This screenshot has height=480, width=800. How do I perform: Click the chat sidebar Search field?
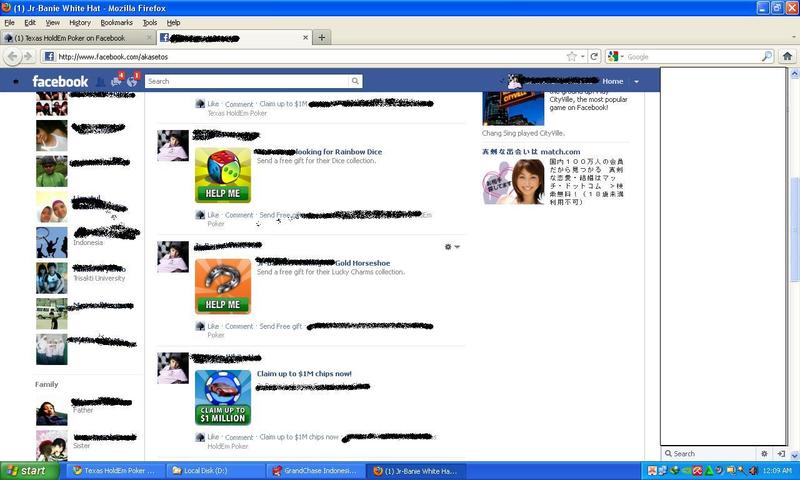[x=709, y=453]
